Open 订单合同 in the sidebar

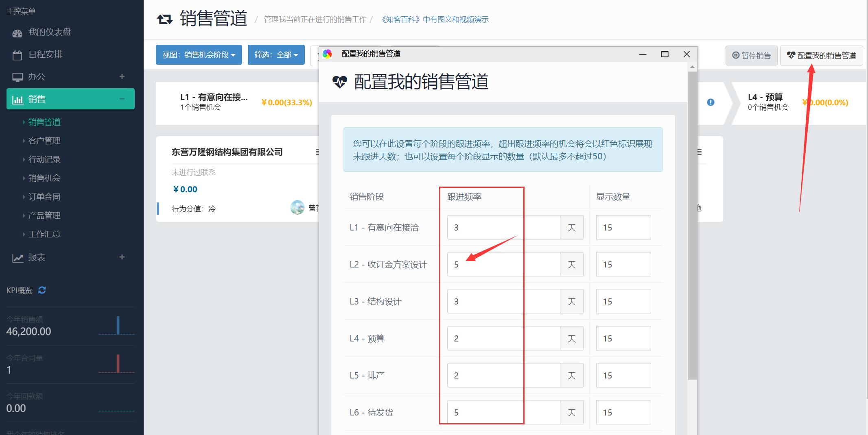coord(44,197)
